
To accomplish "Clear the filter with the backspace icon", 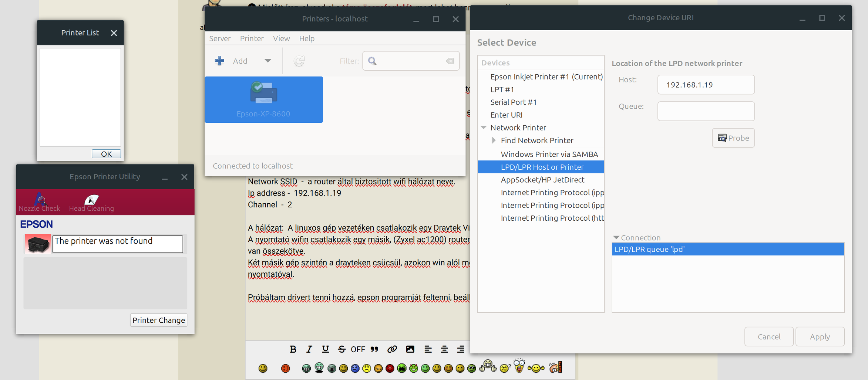I will pos(450,61).
